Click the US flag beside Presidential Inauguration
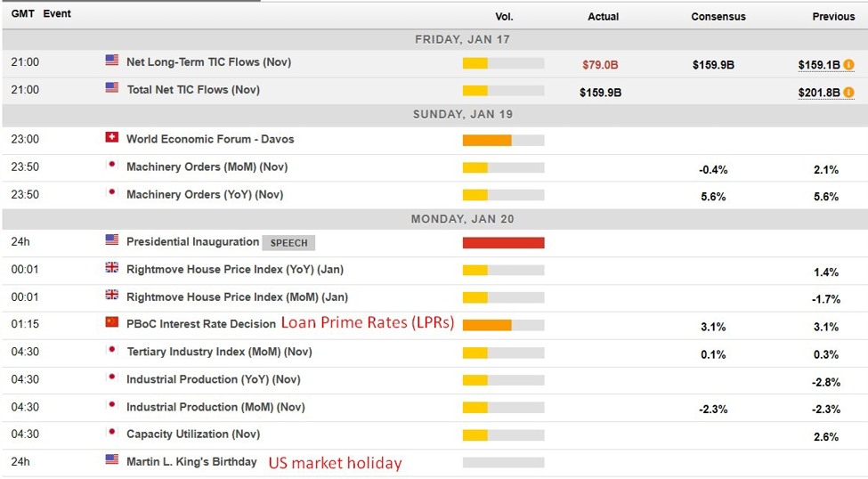 point(111,240)
